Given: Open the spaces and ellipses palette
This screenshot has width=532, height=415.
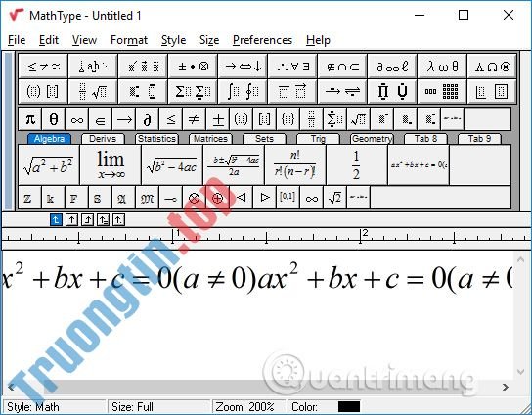Looking at the screenshot, I should (93, 67).
